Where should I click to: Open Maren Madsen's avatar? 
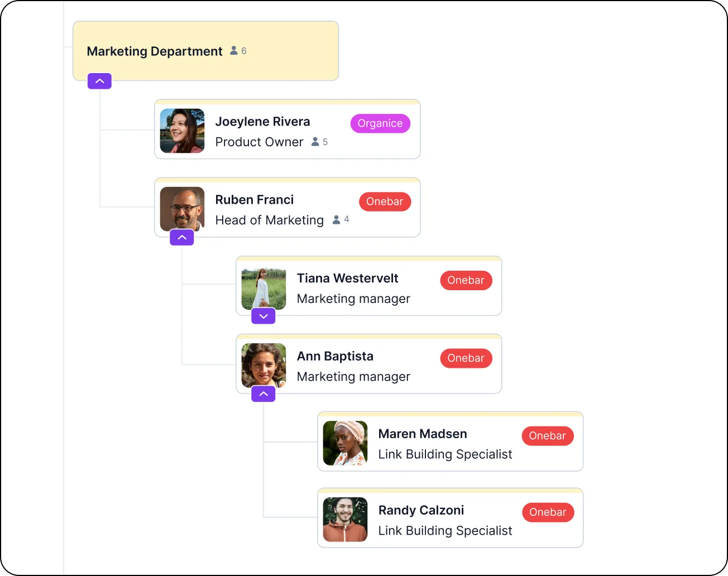click(x=345, y=443)
